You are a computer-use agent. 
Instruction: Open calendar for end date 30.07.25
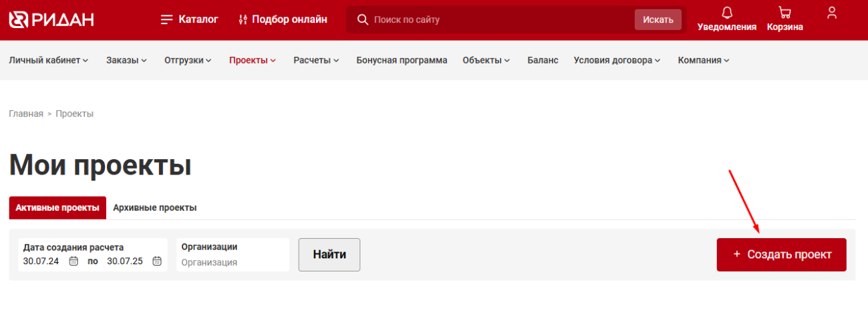pyautogui.click(x=157, y=261)
